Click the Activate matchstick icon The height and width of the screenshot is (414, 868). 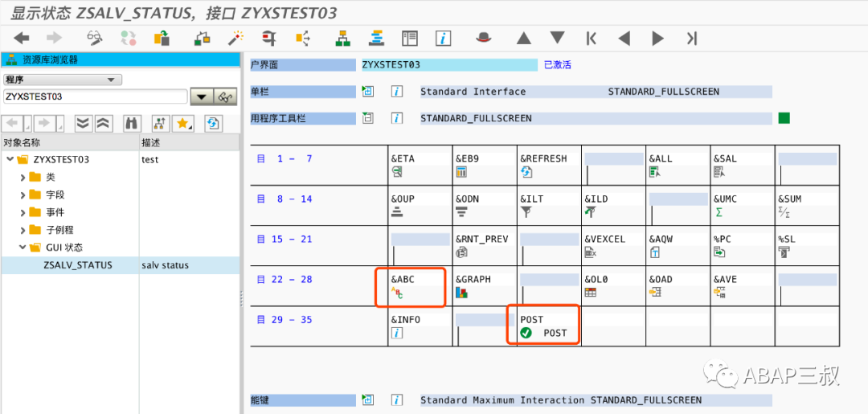pyautogui.click(x=236, y=39)
